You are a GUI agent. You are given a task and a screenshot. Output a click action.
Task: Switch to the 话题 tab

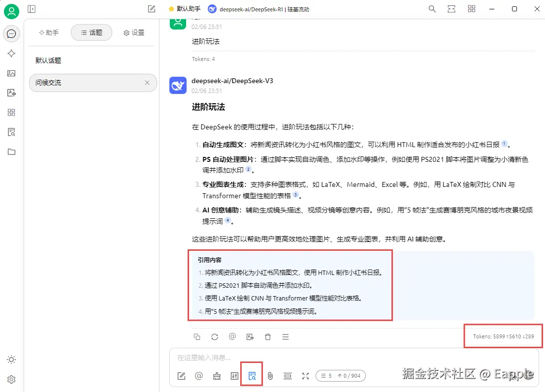click(92, 32)
